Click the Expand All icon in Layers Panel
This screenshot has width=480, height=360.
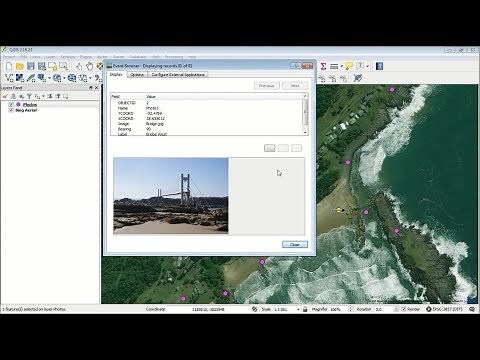click(x=50, y=96)
